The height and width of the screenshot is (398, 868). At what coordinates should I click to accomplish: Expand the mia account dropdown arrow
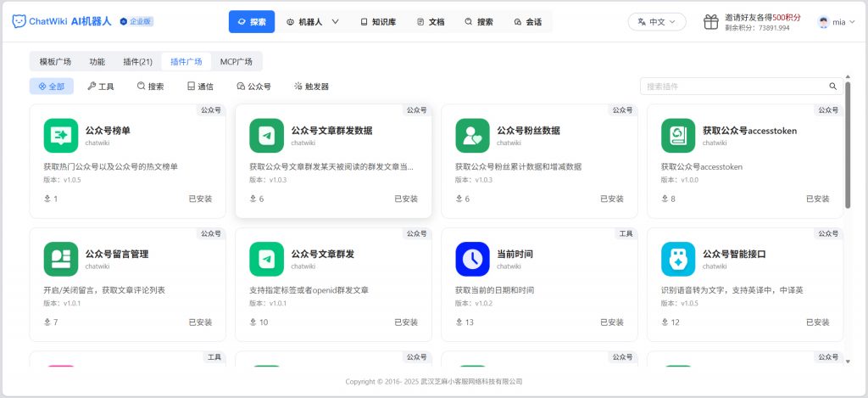coord(852,22)
